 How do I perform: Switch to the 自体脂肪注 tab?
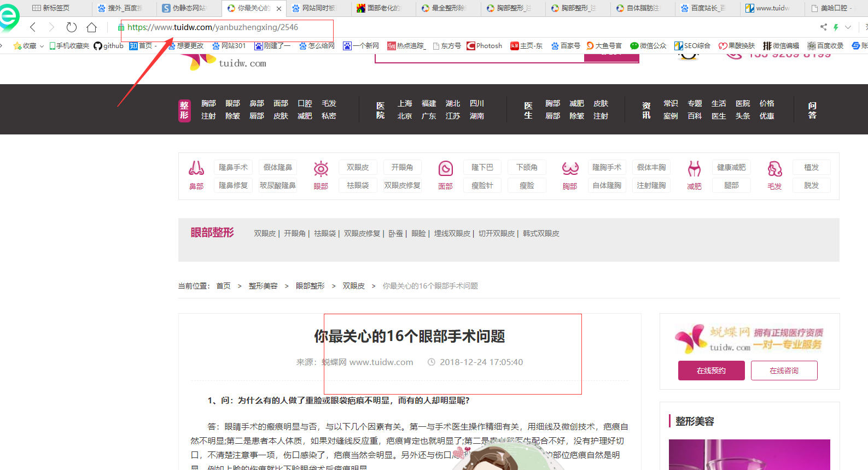643,8
